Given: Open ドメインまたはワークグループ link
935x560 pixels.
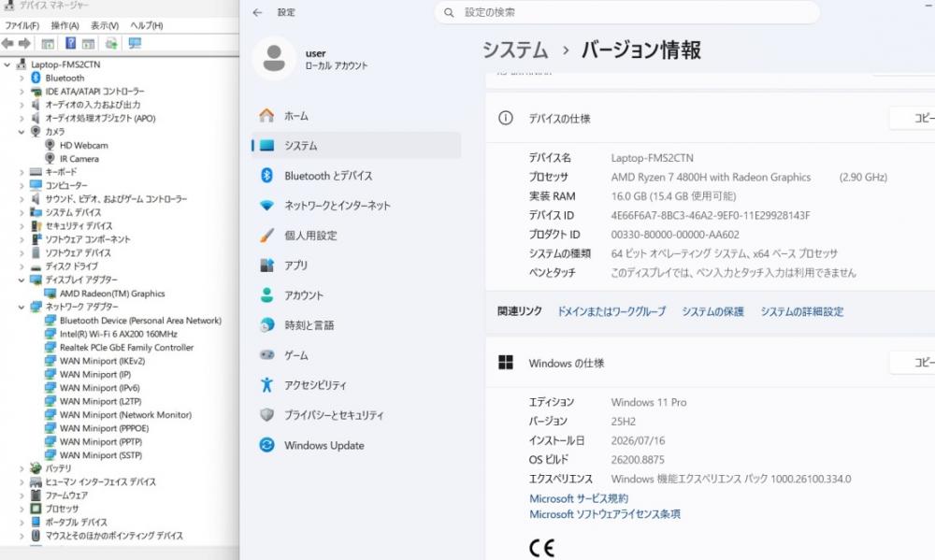Looking at the screenshot, I should coord(611,311).
